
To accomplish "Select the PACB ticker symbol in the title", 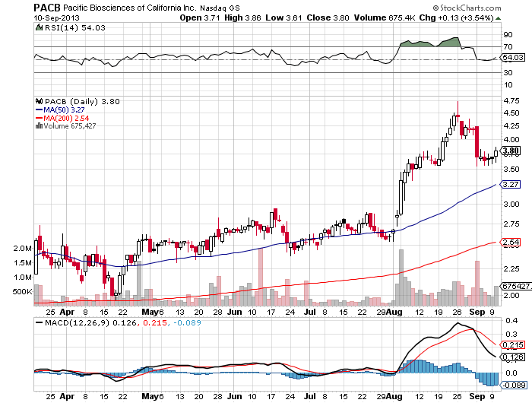I will coord(47,8).
